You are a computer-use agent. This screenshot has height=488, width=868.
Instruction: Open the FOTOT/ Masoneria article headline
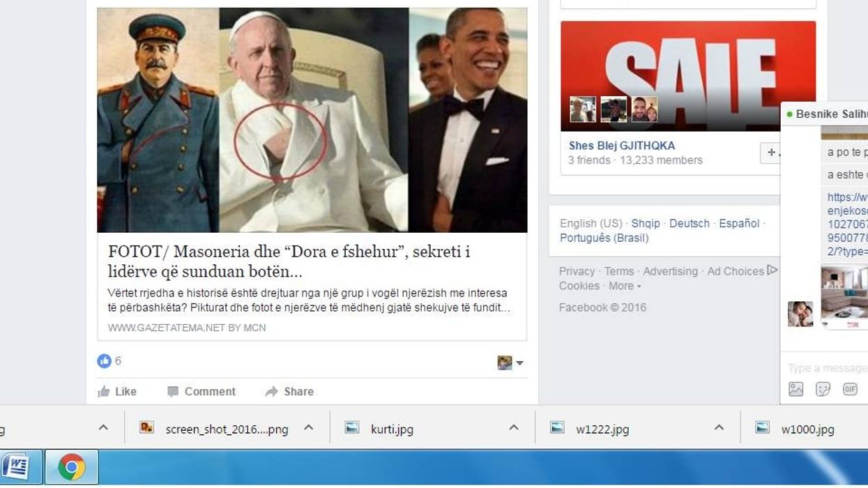pyautogui.click(x=289, y=261)
